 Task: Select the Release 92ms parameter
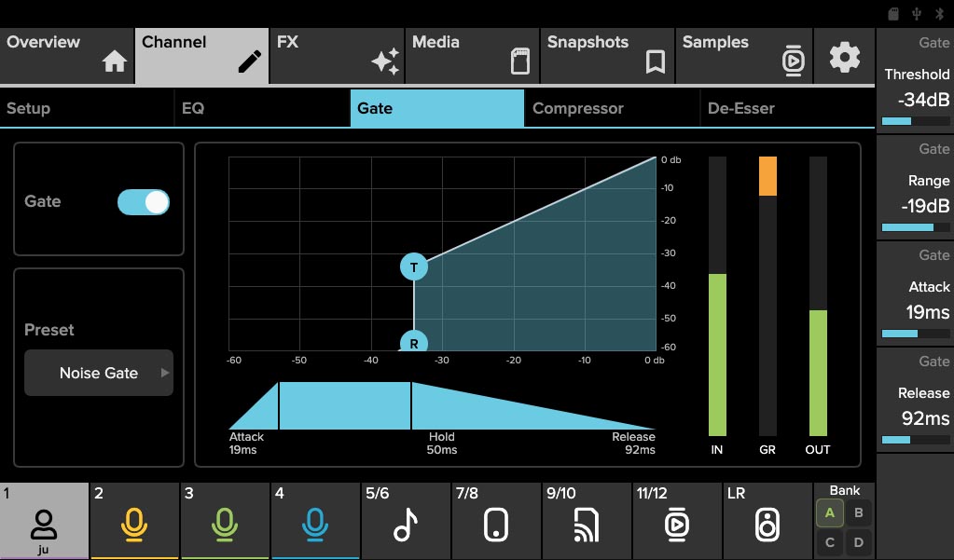pyautogui.click(x=916, y=405)
